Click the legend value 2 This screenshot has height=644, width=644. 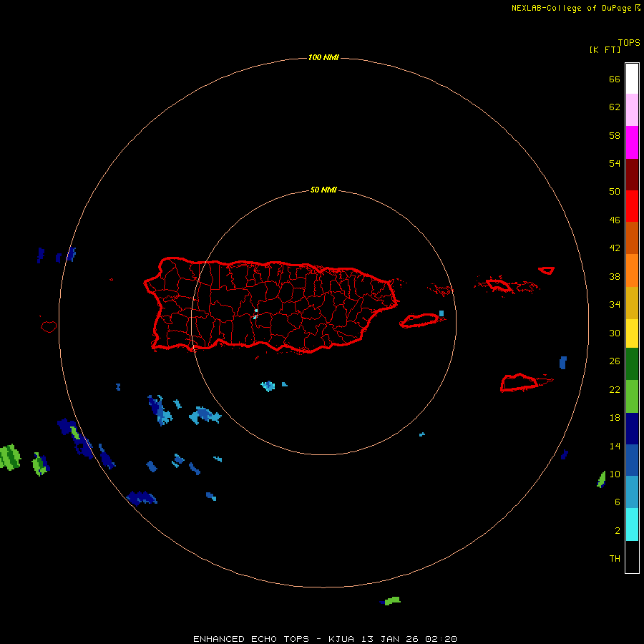click(x=617, y=531)
